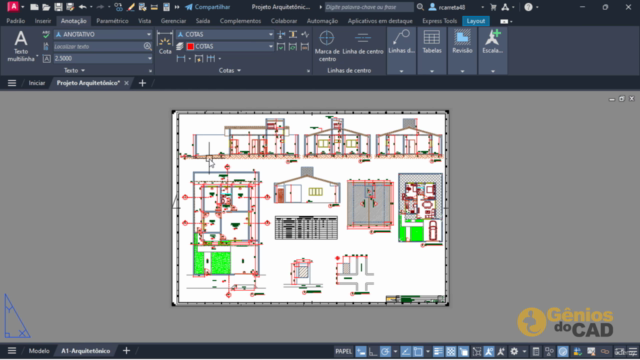
Task: Expand the Texto panel
Action: (x=75, y=71)
